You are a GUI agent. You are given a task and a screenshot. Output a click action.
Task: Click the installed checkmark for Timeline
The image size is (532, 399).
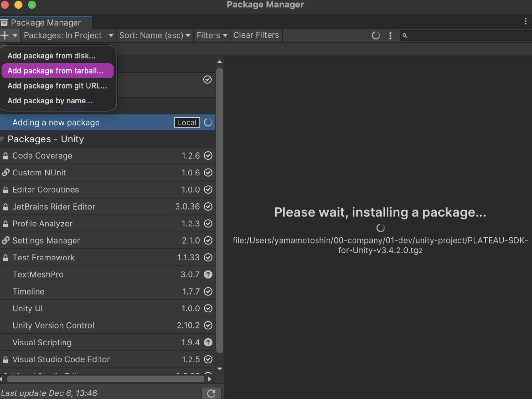pos(208,291)
